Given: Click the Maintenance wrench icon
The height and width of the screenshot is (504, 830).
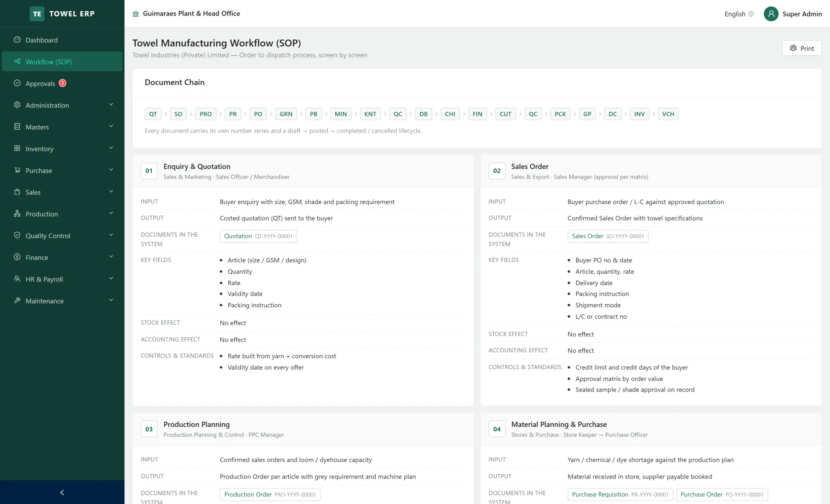Looking at the screenshot, I should [17, 300].
